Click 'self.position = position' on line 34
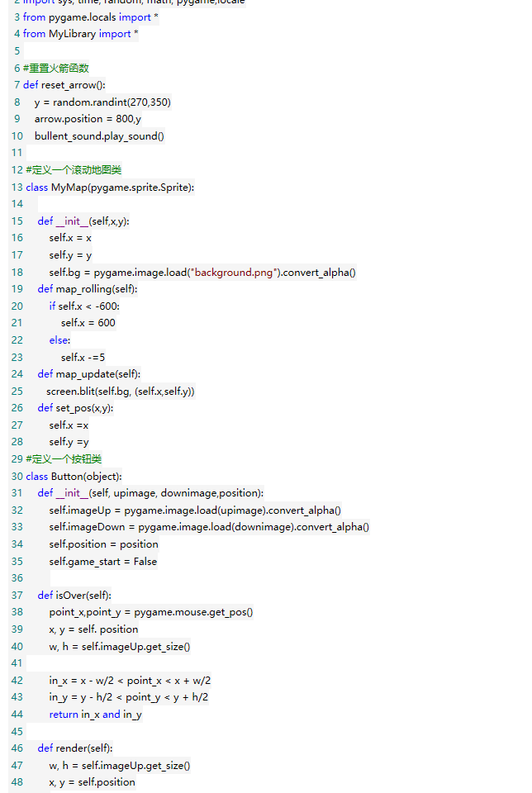Image resolution: width=532 pixels, height=793 pixels. point(103,544)
